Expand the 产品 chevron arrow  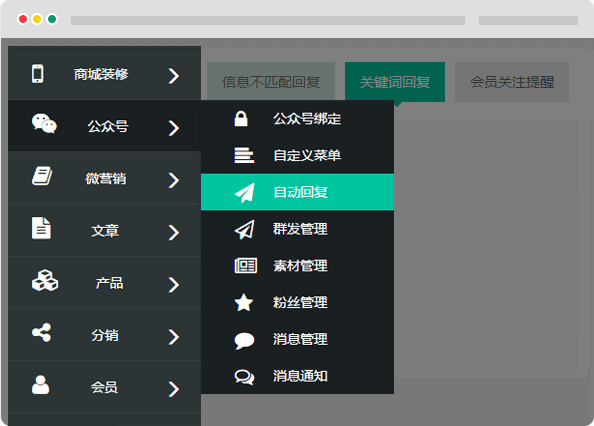point(174,285)
